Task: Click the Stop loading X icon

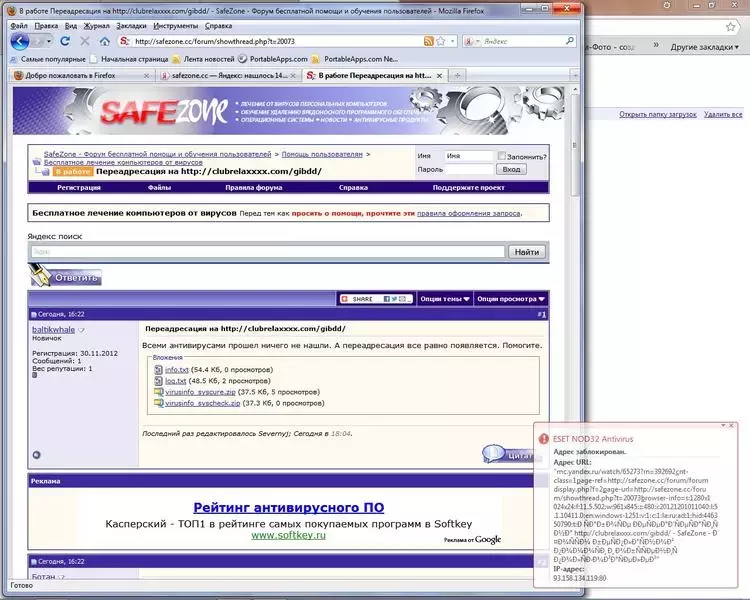Action: coord(85,42)
